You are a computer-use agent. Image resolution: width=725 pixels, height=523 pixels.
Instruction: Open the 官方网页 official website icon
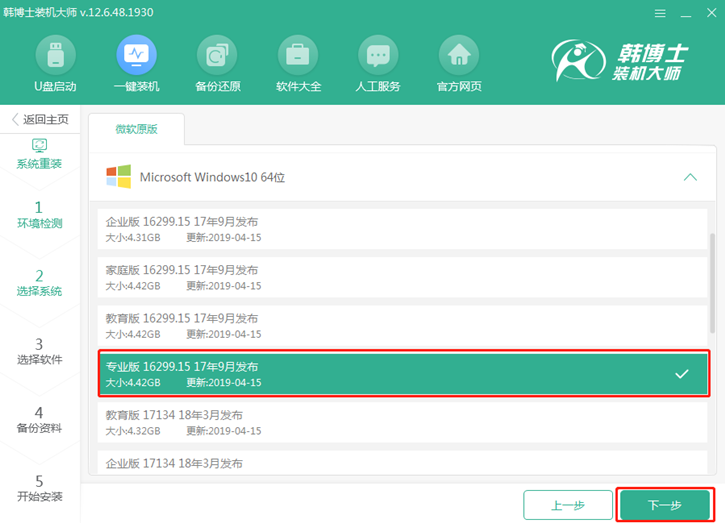[x=459, y=56]
